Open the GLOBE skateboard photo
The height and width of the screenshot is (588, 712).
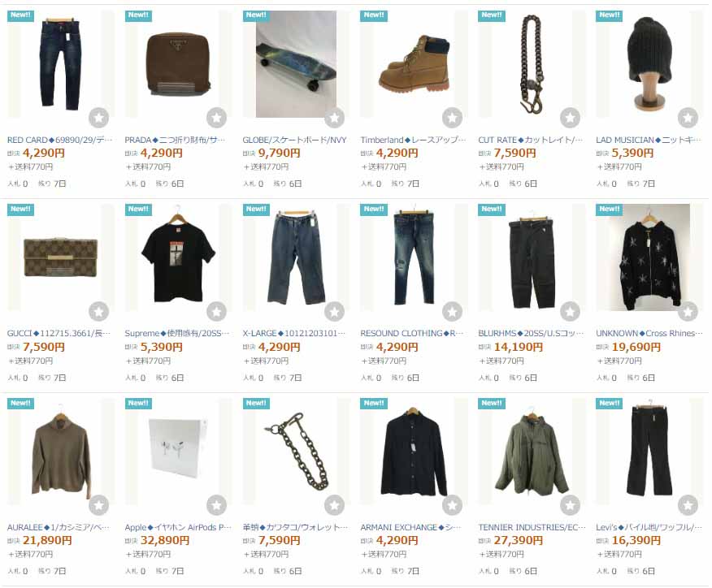pos(296,64)
